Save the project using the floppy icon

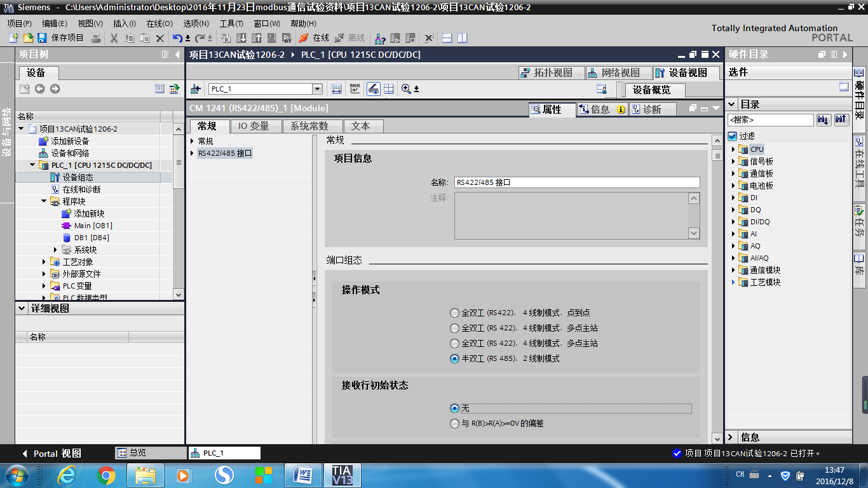click(x=43, y=38)
